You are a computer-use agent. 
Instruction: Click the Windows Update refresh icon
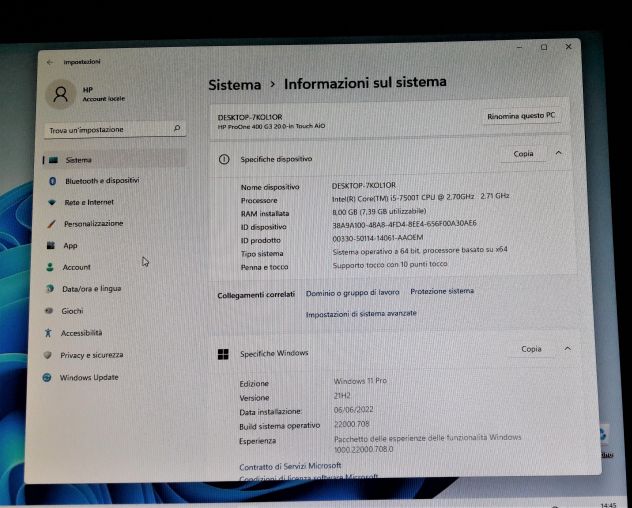pyautogui.click(x=47, y=377)
